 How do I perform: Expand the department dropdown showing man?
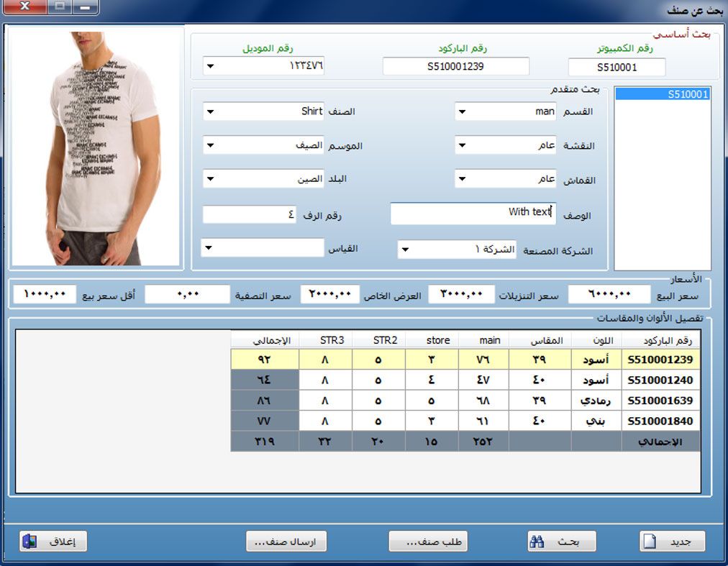pyautogui.click(x=462, y=112)
